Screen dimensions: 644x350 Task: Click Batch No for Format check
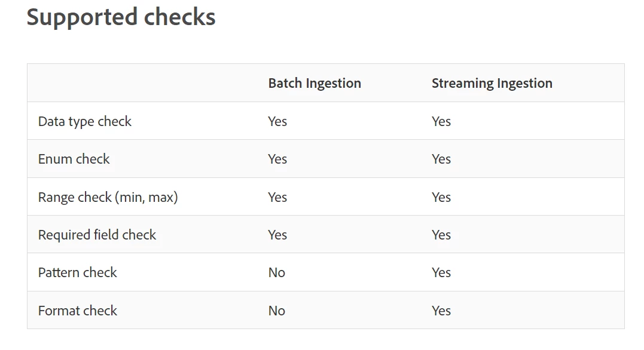(277, 311)
